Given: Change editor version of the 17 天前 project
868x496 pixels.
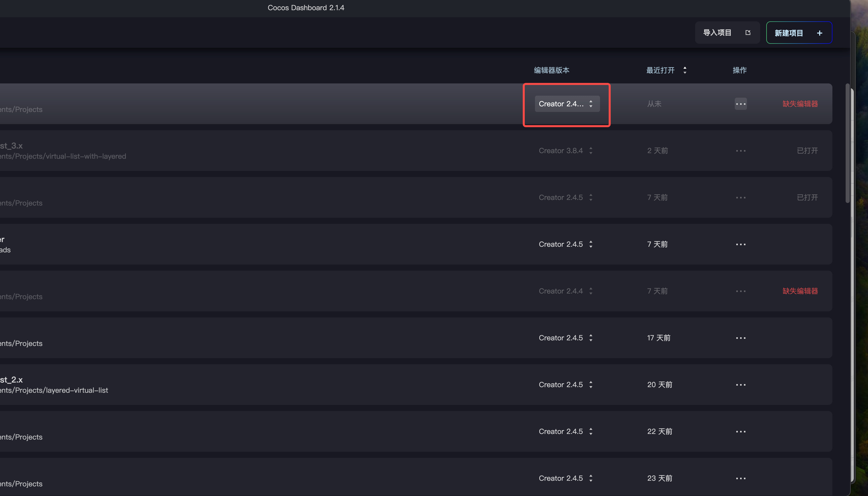Looking at the screenshot, I should pos(565,338).
